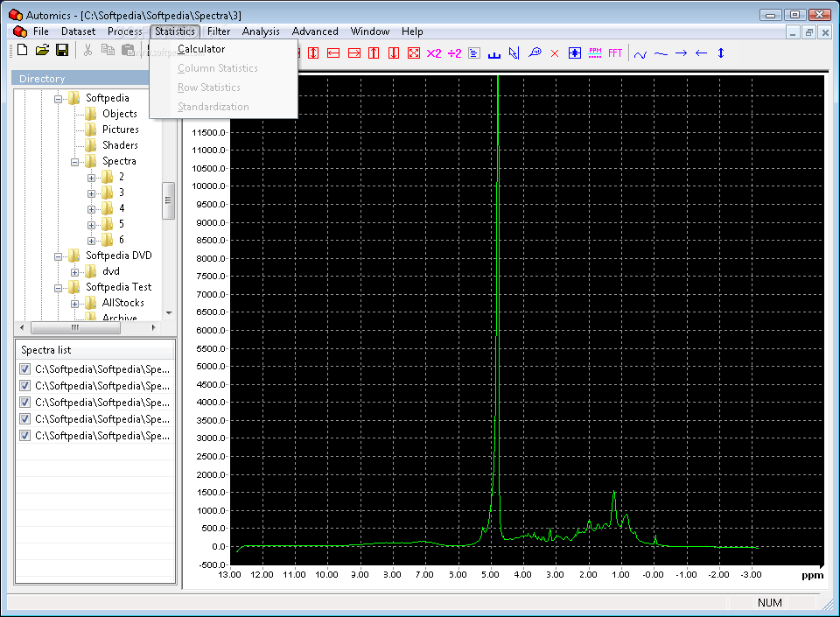
Task: Open a file with the folder icon
Action: coord(42,51)
